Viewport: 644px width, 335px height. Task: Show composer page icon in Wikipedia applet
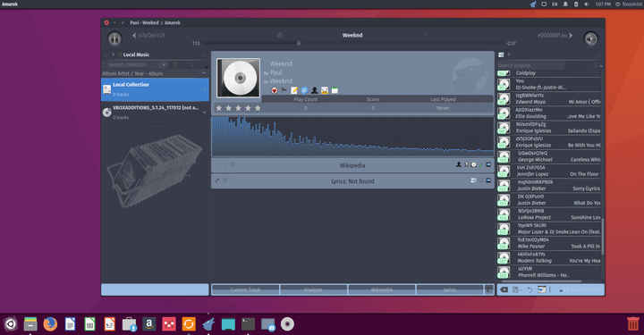coord(466,165)
